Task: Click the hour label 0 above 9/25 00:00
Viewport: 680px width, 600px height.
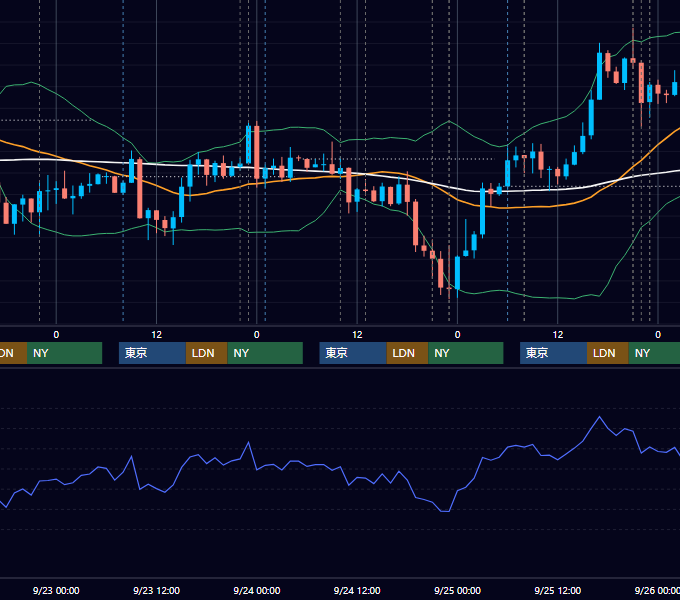Action: (x=457, y=335)
